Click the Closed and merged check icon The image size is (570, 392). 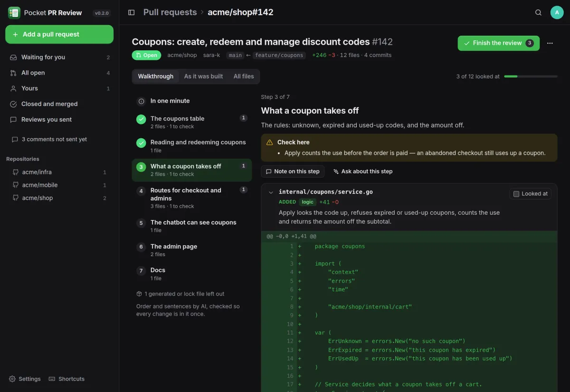point(13,104)
